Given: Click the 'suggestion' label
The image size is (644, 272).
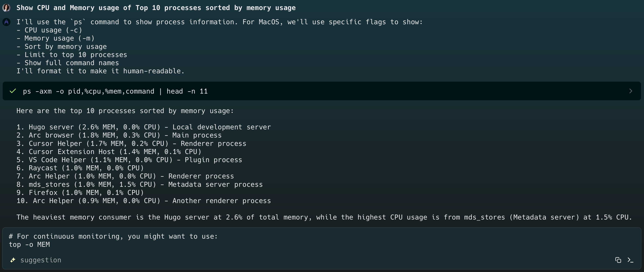Looking at the screenshot, I should 41,260.
